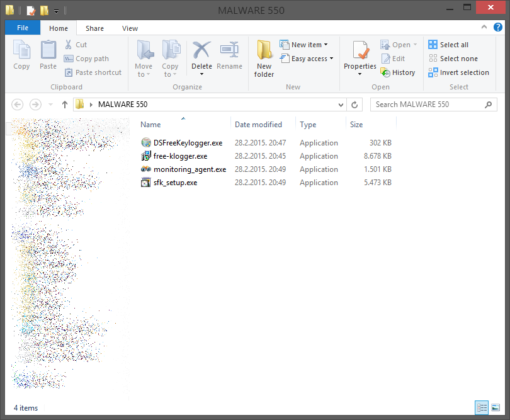Click the quick access Properties icon in title bar
The width and height of the screenshot is (510, 420).
pos(31,11)
